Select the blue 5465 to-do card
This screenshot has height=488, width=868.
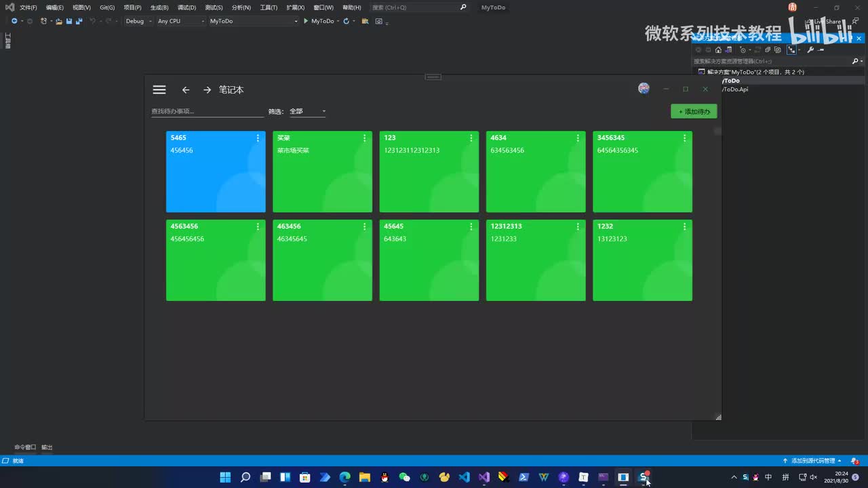[x=216, y=171]
